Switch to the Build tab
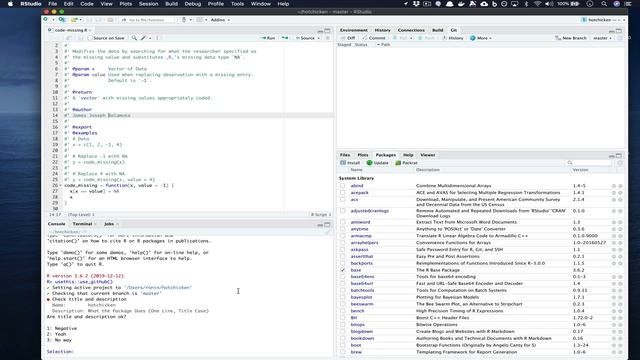This screenshot has height=360, width=640. pos(438,30)
